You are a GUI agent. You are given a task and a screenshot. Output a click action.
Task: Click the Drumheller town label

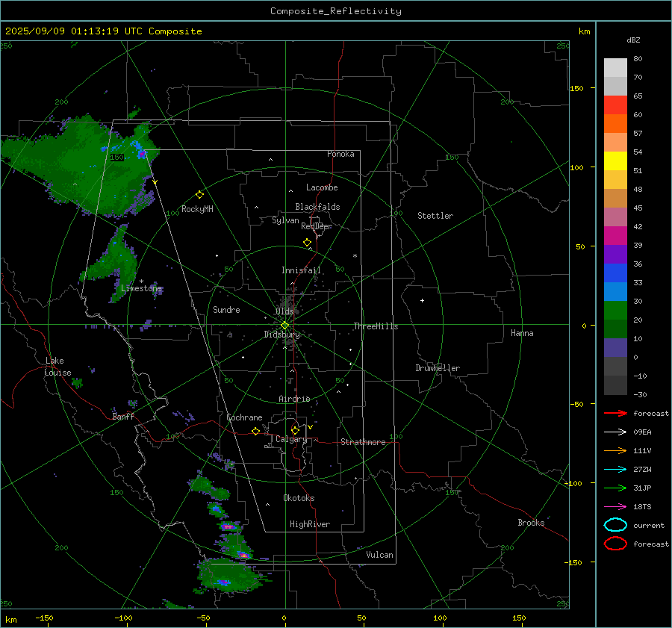tap(438, 368)
